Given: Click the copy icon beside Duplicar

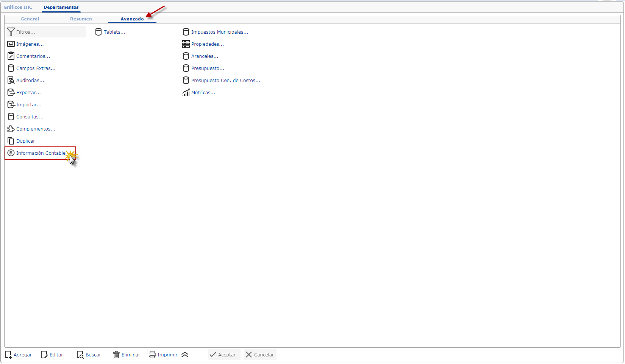Looking at the screenshot, I should tap(11, 141).
